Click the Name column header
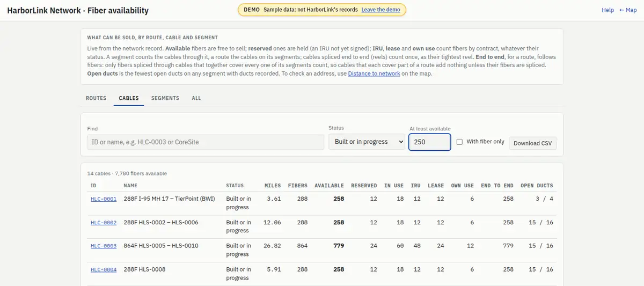Screen dimensions: 644x286 tap(130, 186)
